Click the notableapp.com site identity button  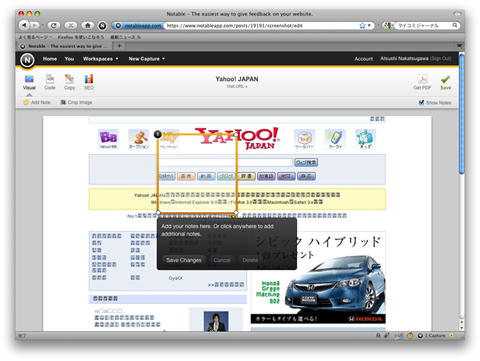pyautogui.click(x=137, y=25)
